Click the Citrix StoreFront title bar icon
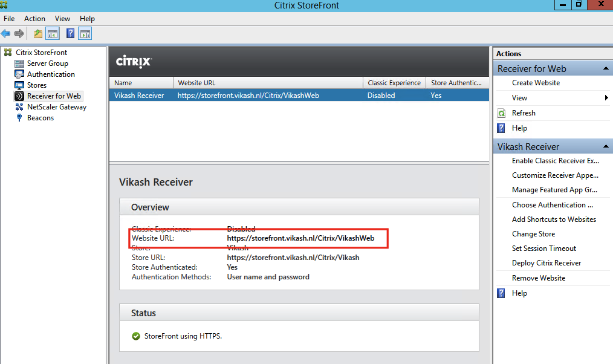 click(4, 4)
